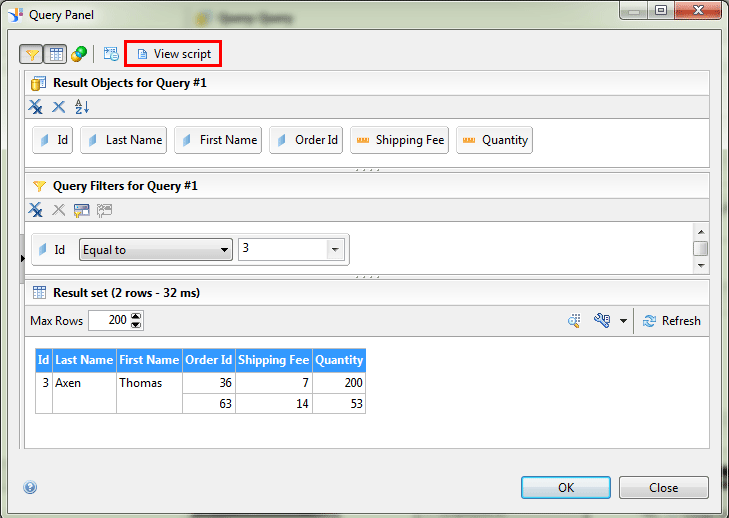Select the Last Name result object

point(124,140)
